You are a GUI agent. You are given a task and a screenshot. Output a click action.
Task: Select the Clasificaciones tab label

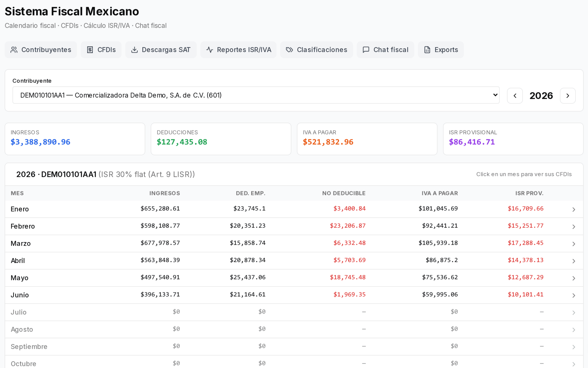tap(322, 50)
